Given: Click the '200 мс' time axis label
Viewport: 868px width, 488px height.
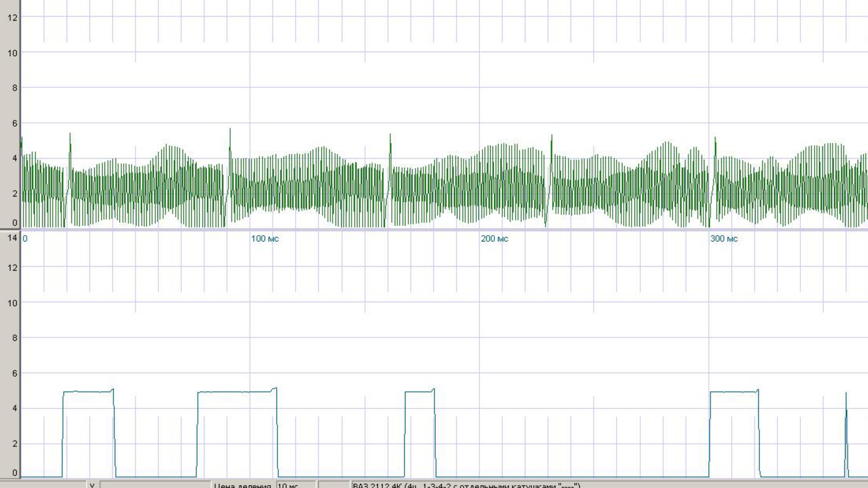Looking at the screenshot, I should click(x=494, y=239).
